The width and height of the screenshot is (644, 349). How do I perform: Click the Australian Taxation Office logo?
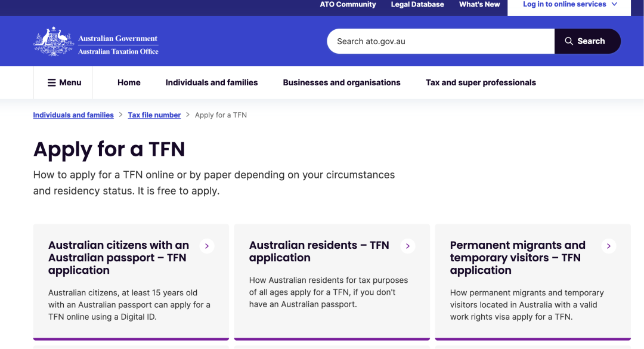coord(96,41)
